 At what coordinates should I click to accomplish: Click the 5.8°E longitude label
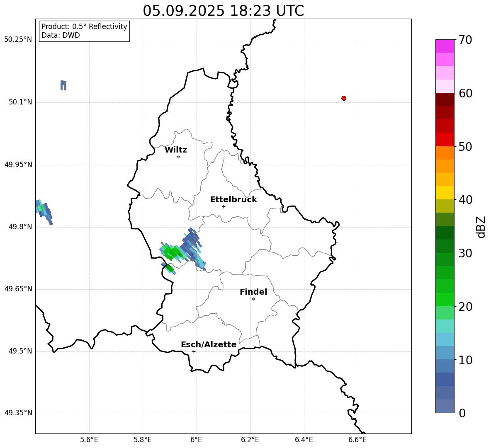(x=143, y=440)
